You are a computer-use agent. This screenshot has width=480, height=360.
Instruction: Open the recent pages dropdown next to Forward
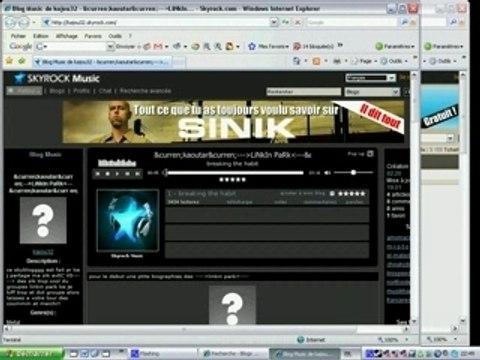coord(34,23)
